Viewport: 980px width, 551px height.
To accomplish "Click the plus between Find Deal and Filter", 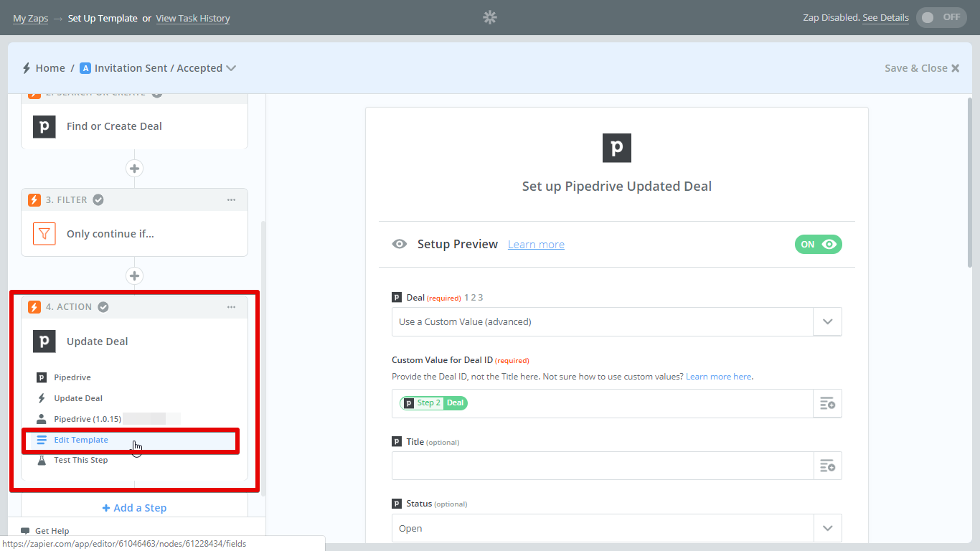I will (134, 169).
